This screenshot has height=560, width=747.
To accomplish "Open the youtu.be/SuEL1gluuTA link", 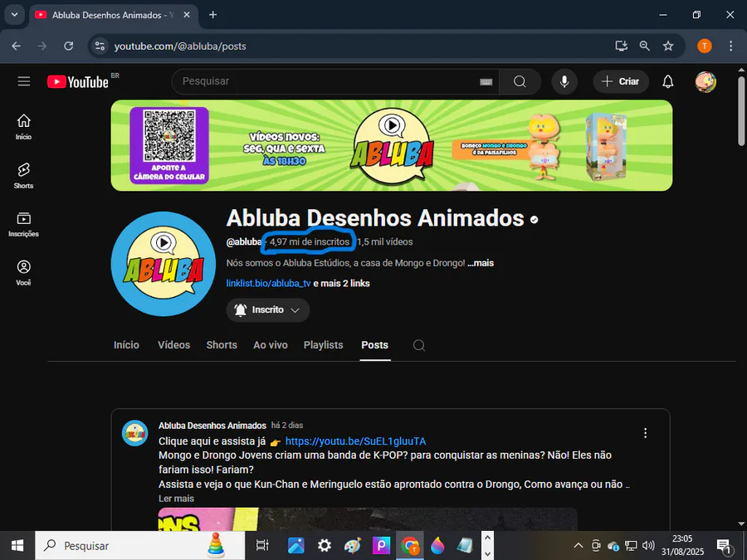I will (x=355, y=441).
